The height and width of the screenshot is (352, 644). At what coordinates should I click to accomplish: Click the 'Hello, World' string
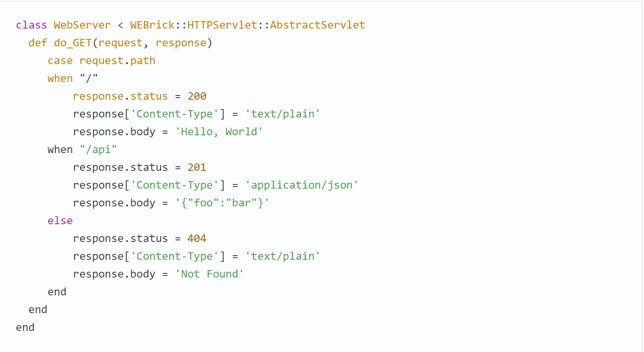pyautogui.click(x=219, y=132)
